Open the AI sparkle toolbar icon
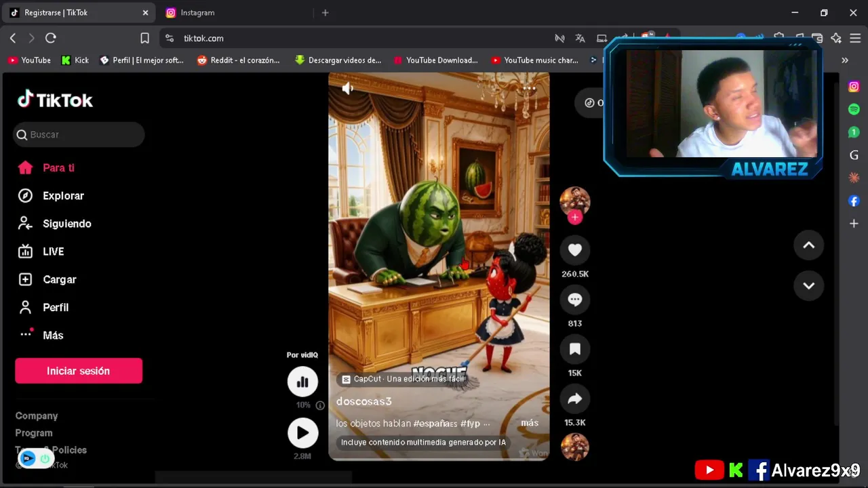The width and height of the screenshot is (868, 488). (x=836, y=39)
